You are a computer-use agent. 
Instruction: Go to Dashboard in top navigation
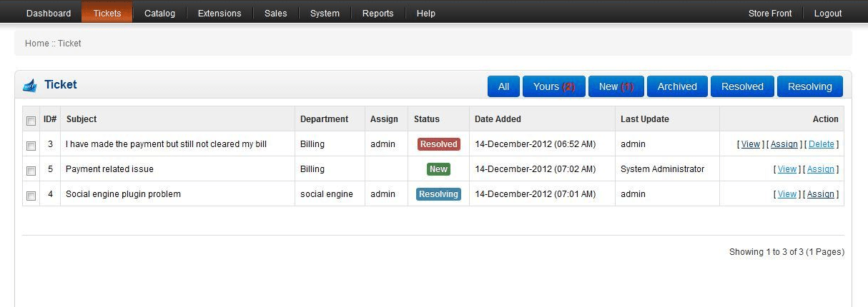(x=49, y=13)
